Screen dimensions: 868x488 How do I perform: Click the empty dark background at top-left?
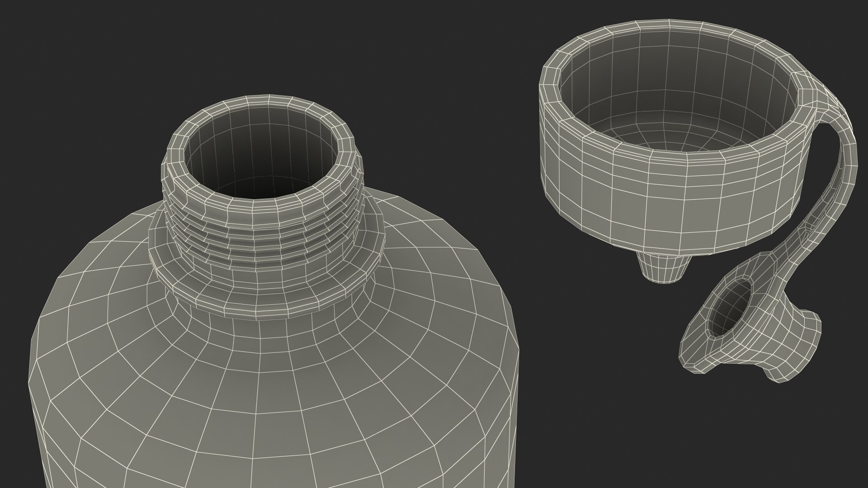pos(68,68)
